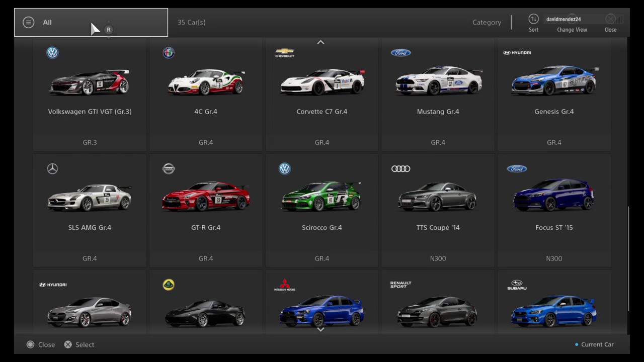The width and height of the screenshot is (644, 362).
Task: Click the GR.3 class label
Action: 90,143
